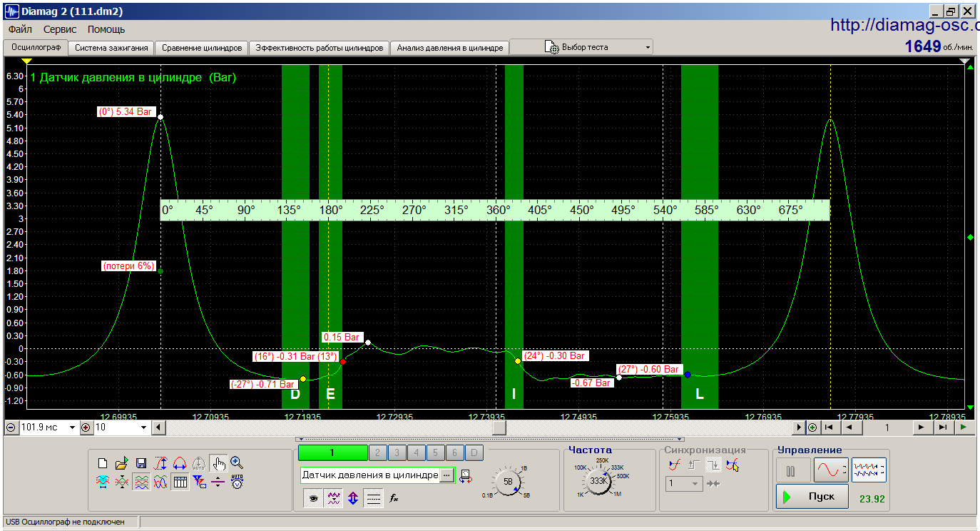The height and width of the screenshot is (531, 980).
Task: Select green channel 1 button
Action: pyautogui.click(x=332, y=452)
